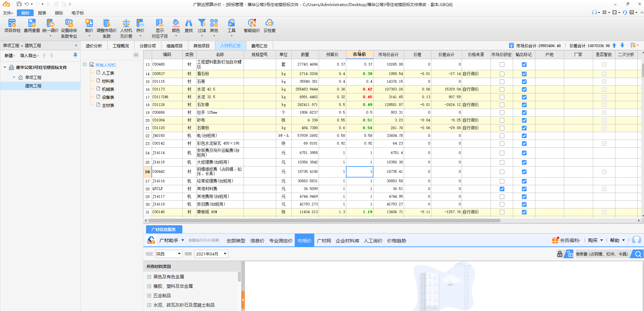Select 材料表 in the tree
The height and width of the screenshot is (311, 644).
click(x=108, y=81)
